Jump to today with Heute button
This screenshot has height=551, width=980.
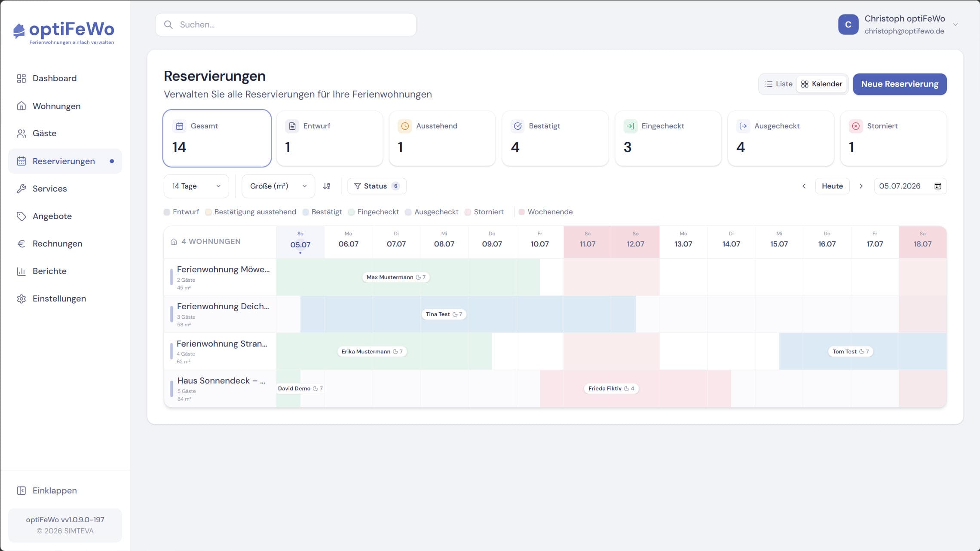click(832, 186)
